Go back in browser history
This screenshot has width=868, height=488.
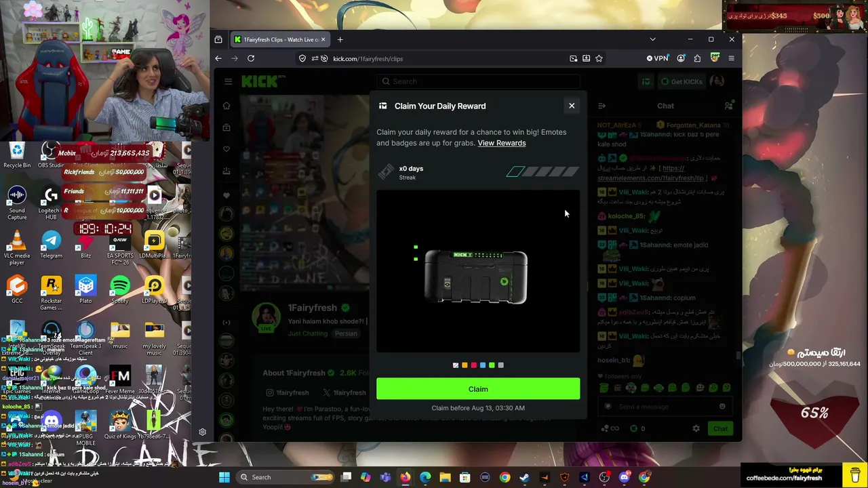218,58
